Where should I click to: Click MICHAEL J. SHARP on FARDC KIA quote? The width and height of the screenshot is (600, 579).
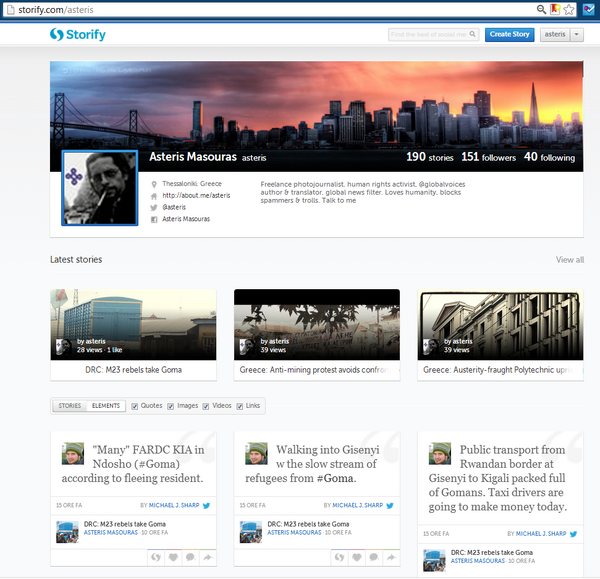tap(174, 506)
